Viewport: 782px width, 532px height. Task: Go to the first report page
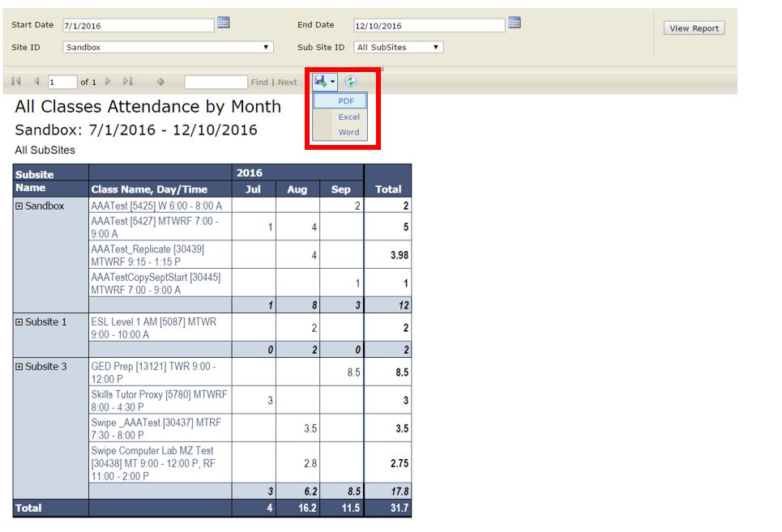[x=16, y=82]
